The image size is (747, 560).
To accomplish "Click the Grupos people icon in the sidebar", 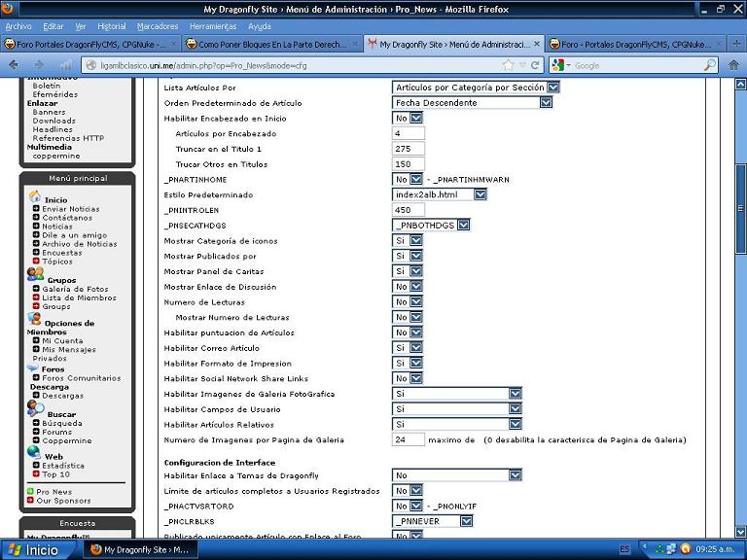I will tap(35, 276).
